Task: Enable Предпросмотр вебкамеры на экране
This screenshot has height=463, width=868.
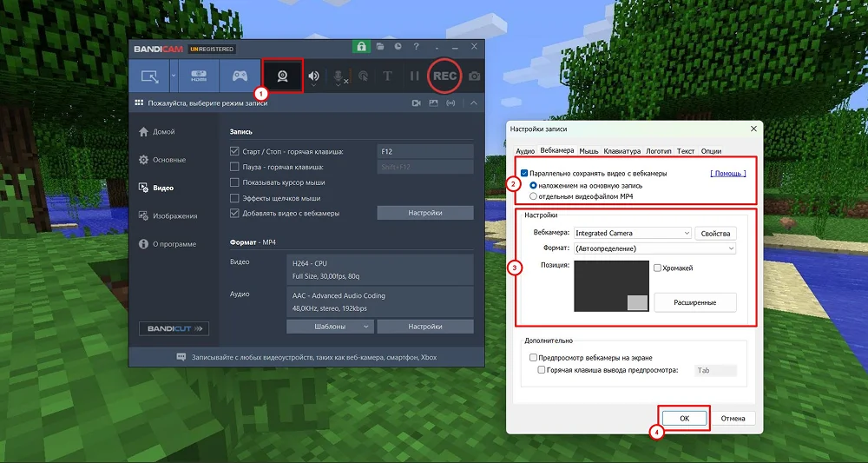Action: [x=533, y=358]
